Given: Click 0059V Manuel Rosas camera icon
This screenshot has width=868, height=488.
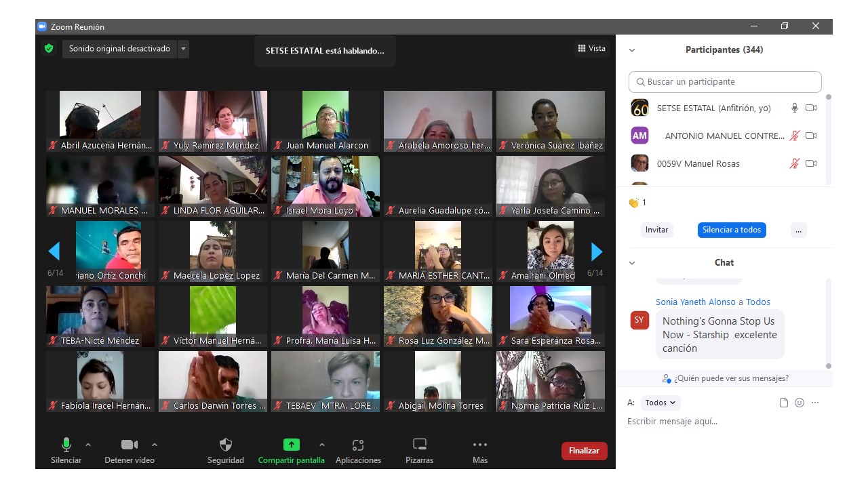Looking at the screenshot, I should click(x=811, y=163).
